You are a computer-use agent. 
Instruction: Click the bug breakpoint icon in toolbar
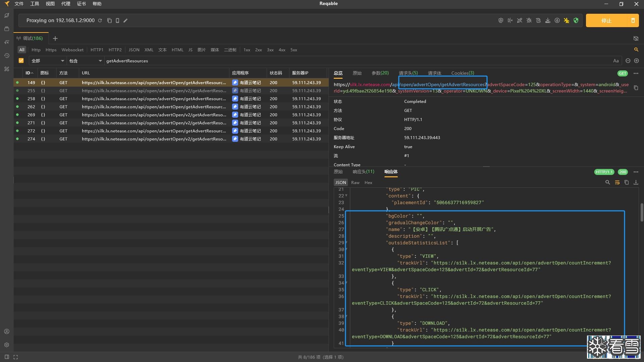(529, 20)
